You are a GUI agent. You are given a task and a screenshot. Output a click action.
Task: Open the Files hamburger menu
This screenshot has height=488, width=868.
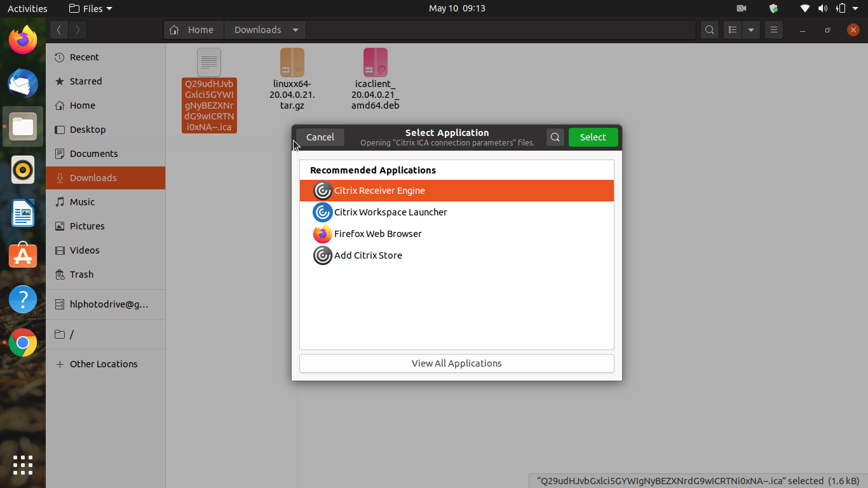[773, 30]
